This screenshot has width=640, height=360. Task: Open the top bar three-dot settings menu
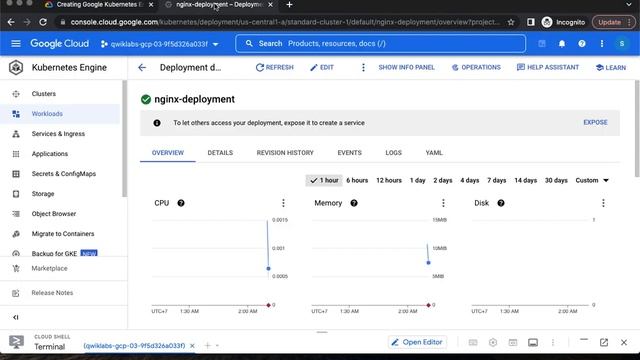[x=602, y=44]
